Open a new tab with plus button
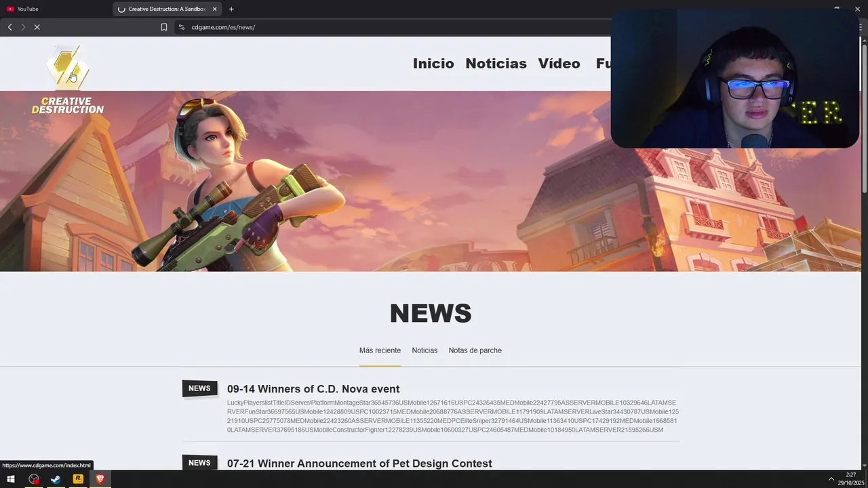Viewport: 868px width, 488px height. 231,9
